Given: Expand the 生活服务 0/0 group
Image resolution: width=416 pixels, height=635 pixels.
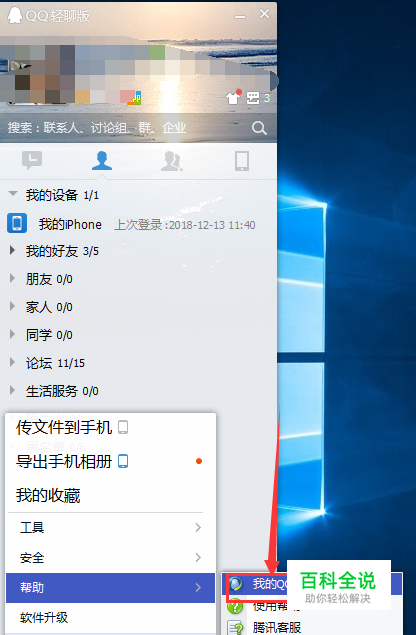Looking at the screenshot, I should click(x=12, y=390).
